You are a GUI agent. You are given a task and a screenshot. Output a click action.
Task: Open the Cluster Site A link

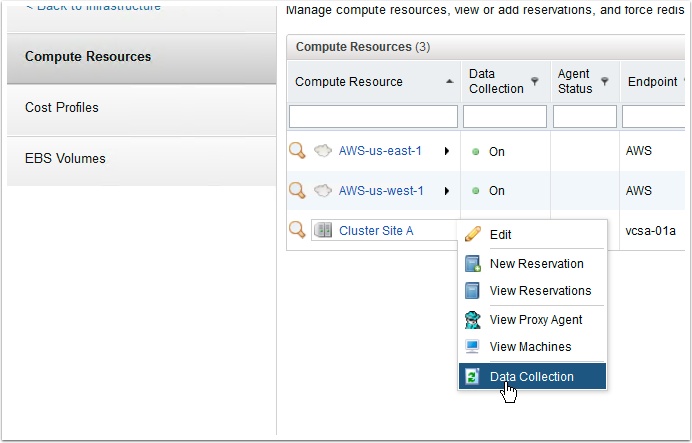click(x=376, y=231)
